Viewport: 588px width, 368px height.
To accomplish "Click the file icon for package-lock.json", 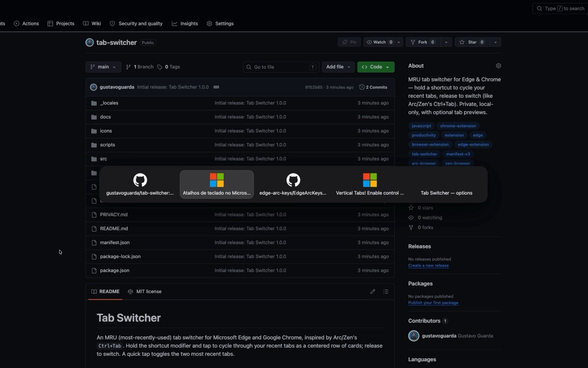I will point(94,256).
